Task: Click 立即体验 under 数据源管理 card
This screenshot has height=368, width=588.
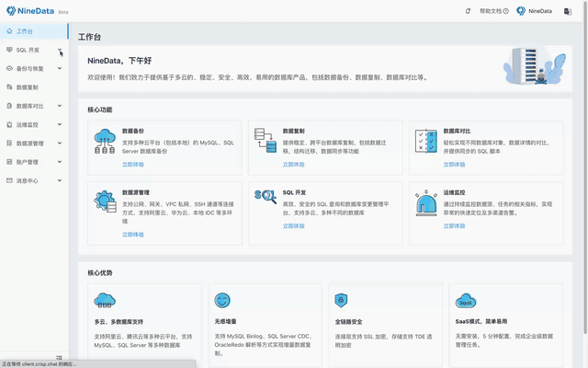Action: [x=133, y=235]
